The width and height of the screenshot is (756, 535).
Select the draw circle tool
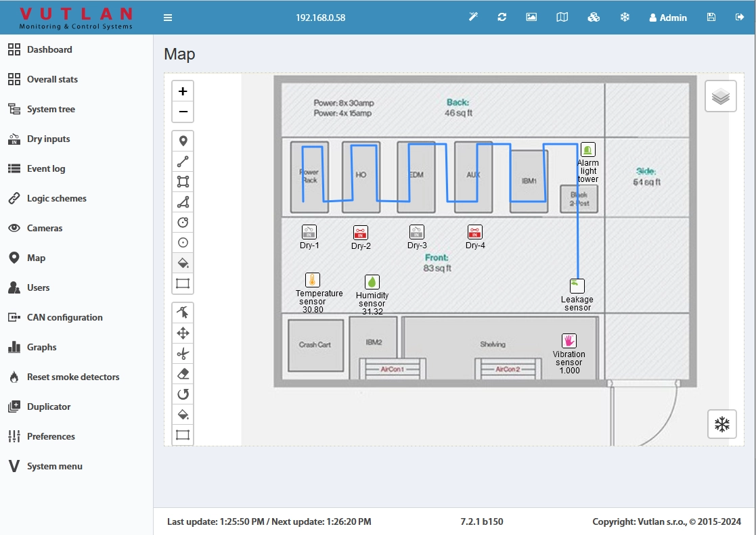click(183, 223)
